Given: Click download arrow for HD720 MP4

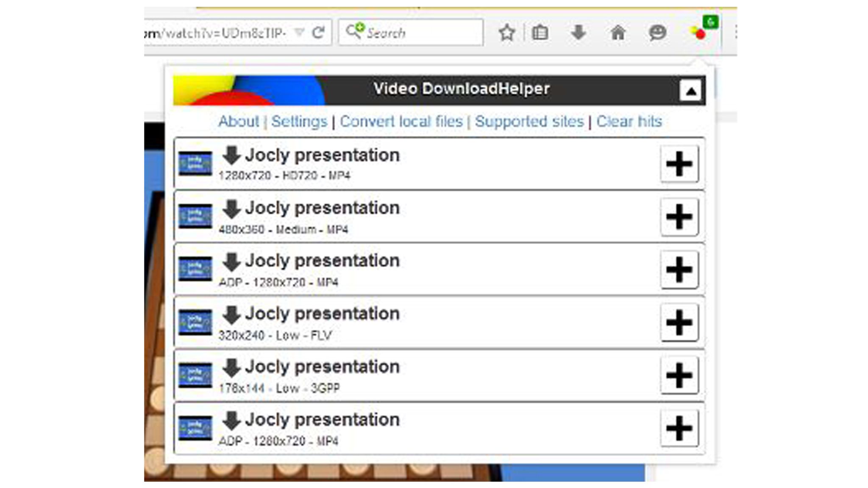Looking at the screenshot, I should click(x=231, y=155).
